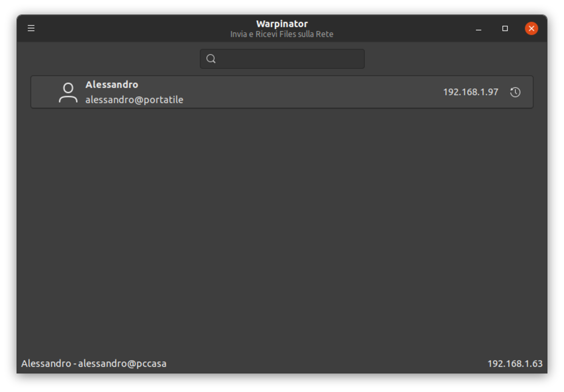This screenshot has width=564, height=392.
Task: Click the remote IP address 192.168.1.97
Action: [471, 92]
